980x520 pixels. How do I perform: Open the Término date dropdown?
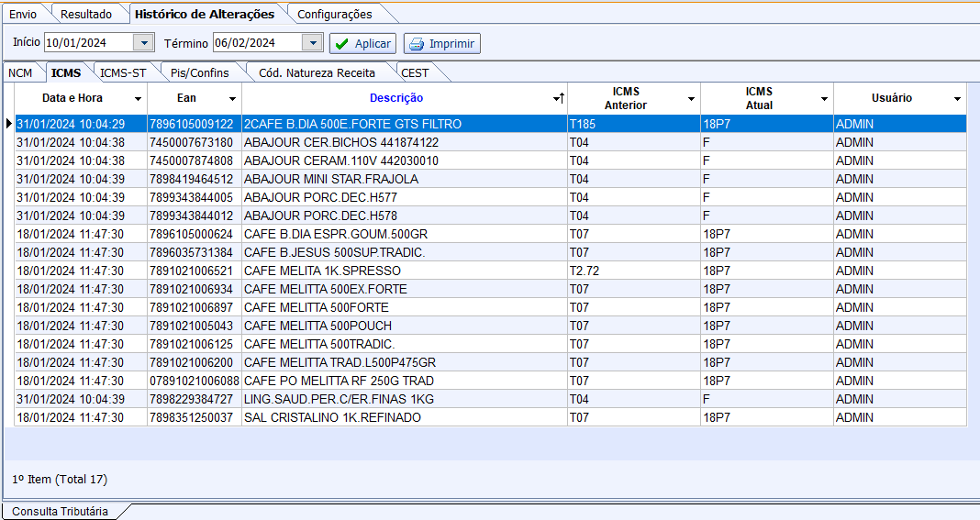tap(312, 43)
